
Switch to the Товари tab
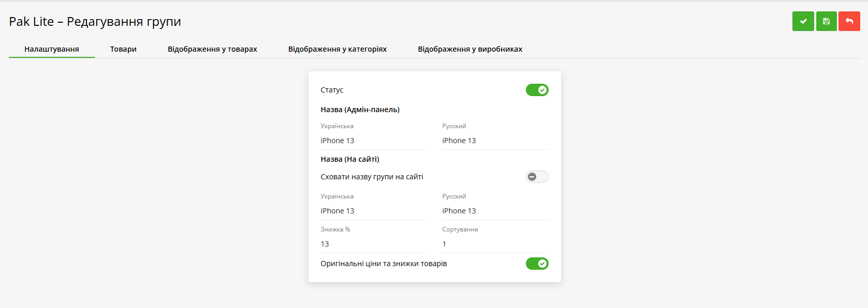click(x=123, y=49)
